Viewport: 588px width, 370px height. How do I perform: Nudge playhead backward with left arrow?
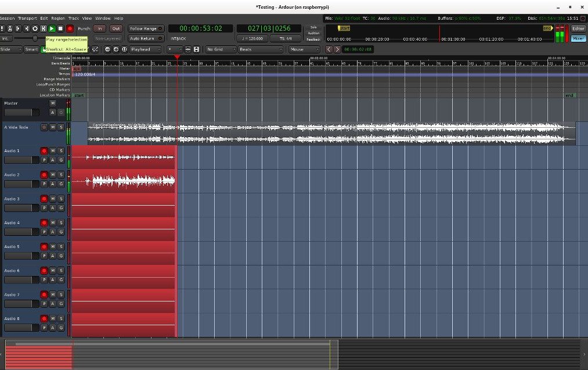(x=329, y=49)
